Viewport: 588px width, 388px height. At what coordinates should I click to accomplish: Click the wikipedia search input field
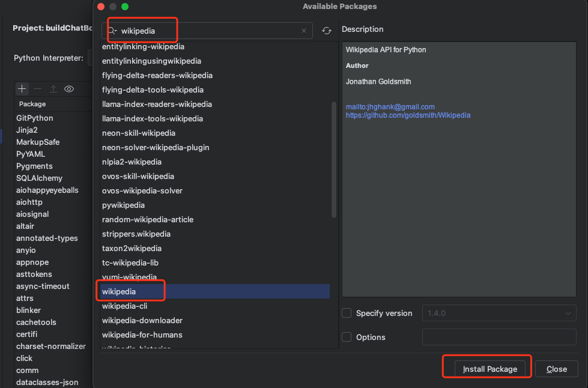point(207,31)
